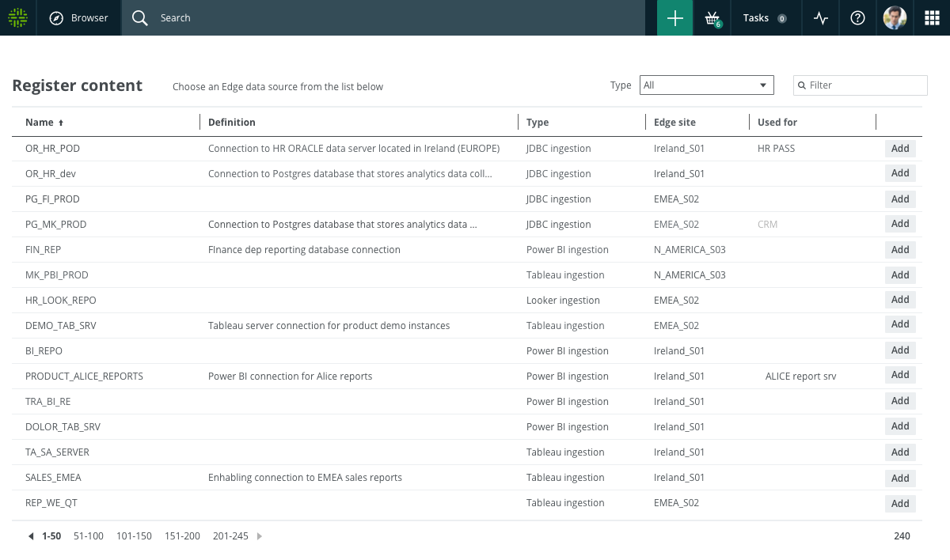Click the green plus create icon
950x560 pixels.
(x=675, y=17)
